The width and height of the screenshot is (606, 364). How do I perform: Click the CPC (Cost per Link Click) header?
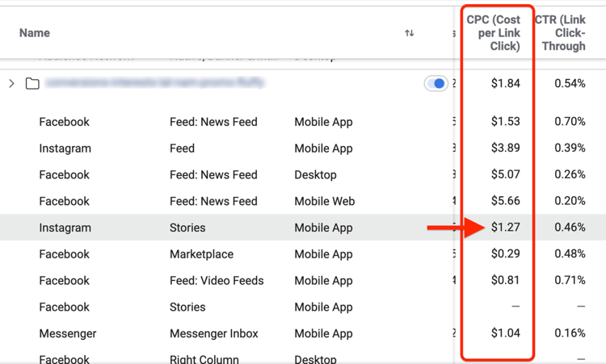(x=493, y=33)
